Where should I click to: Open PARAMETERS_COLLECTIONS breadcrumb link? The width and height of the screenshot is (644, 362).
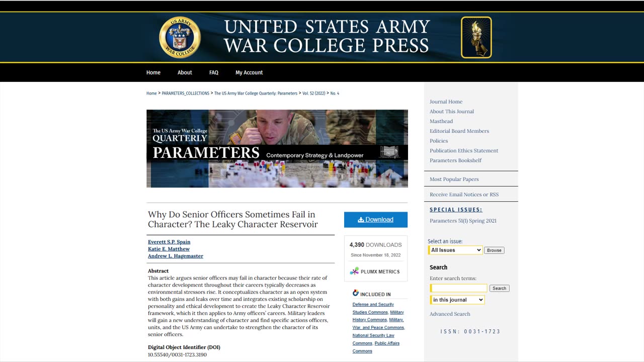186,94
